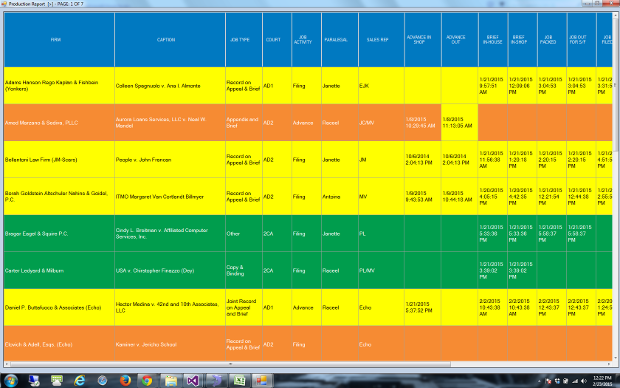Switch to Google Chrome in taskbar

coord(147,380)
